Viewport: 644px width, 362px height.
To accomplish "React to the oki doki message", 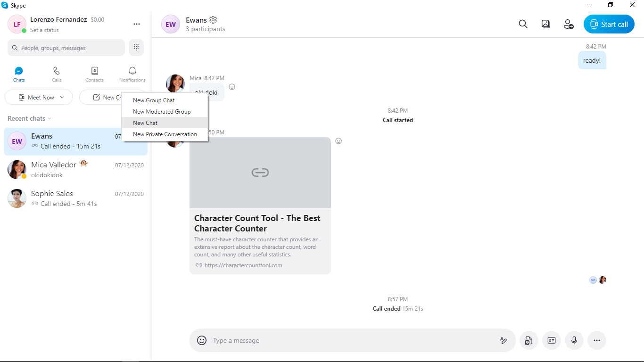I will pos(232,87).
